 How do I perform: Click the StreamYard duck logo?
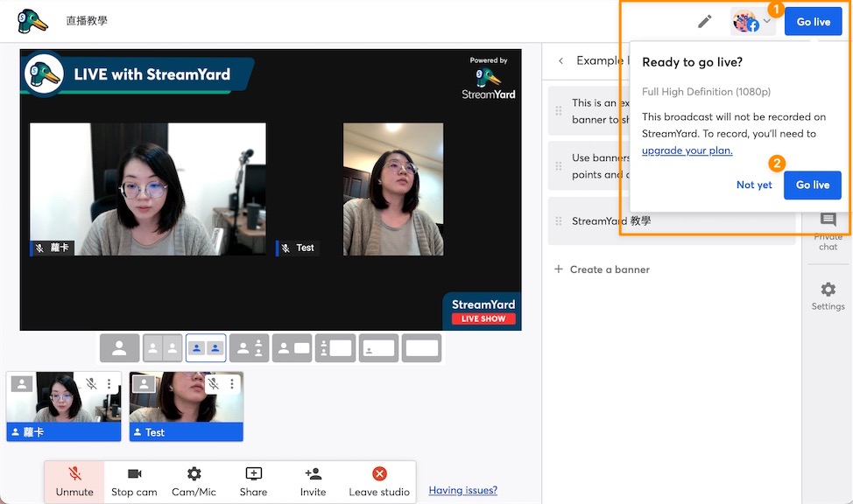(x=32, y=22)
